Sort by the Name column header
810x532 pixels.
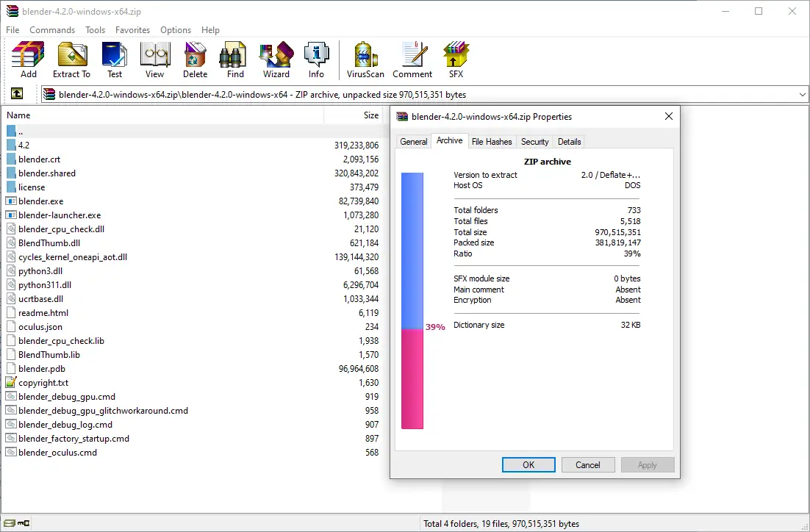coord(162,115)
